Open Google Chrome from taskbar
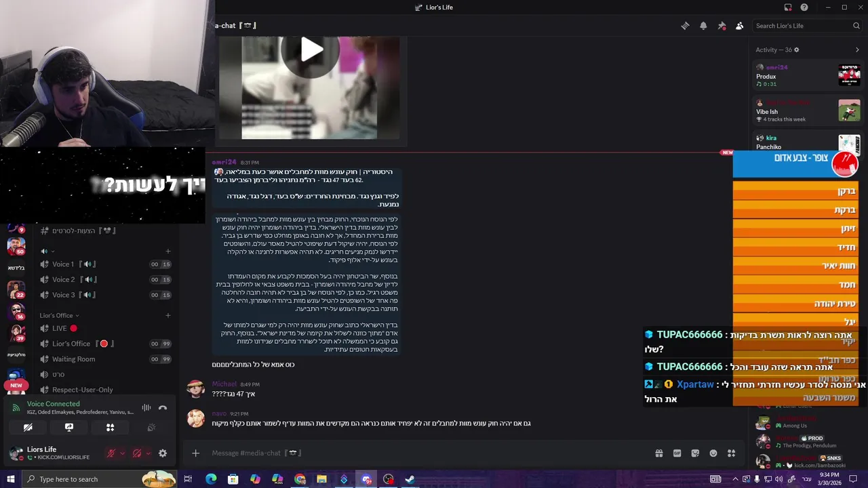This screenshot has height=488, width=868. [300, 479]
